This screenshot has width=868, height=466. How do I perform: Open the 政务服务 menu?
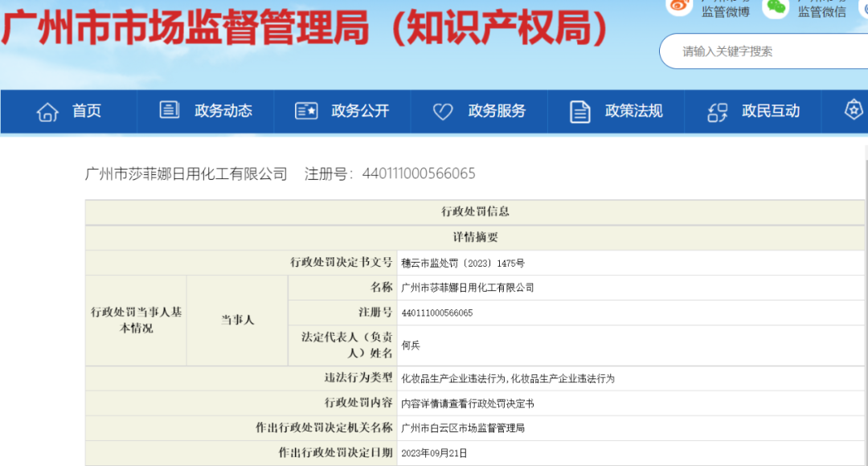498,110
